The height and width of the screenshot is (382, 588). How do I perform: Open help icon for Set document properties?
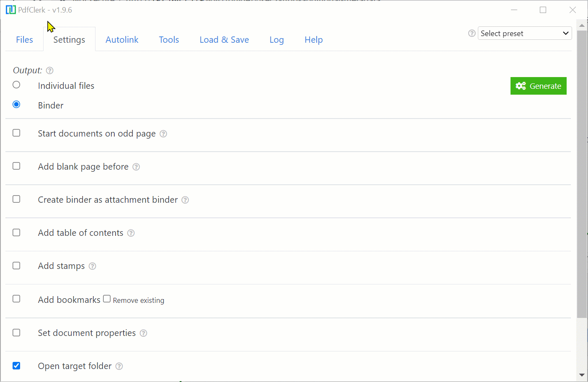pyautogui.click(x=143, y=333)
